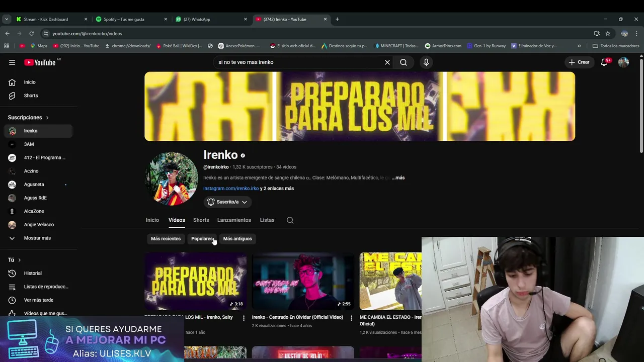
Task: Filter videos by Más antiguos
Action: click(237, 239)
